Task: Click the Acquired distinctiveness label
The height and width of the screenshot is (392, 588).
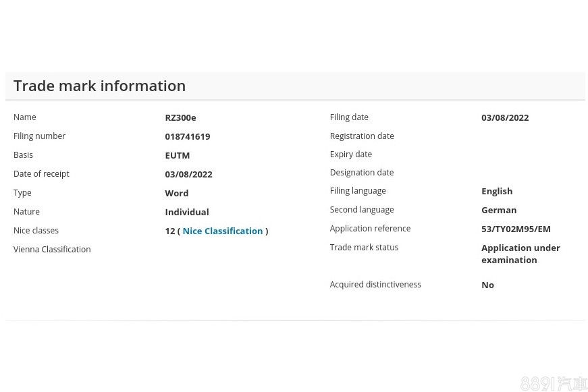Action: pos(375,285)
